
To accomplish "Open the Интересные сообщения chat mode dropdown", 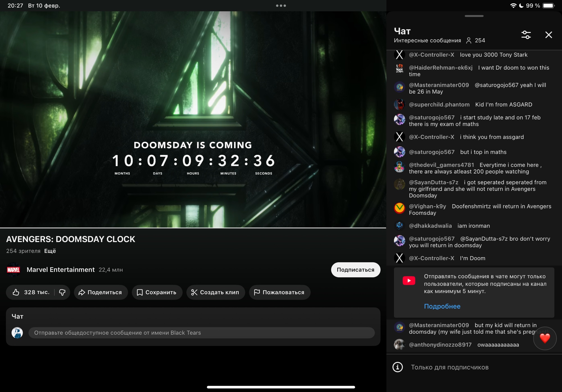I will [427, 40].
